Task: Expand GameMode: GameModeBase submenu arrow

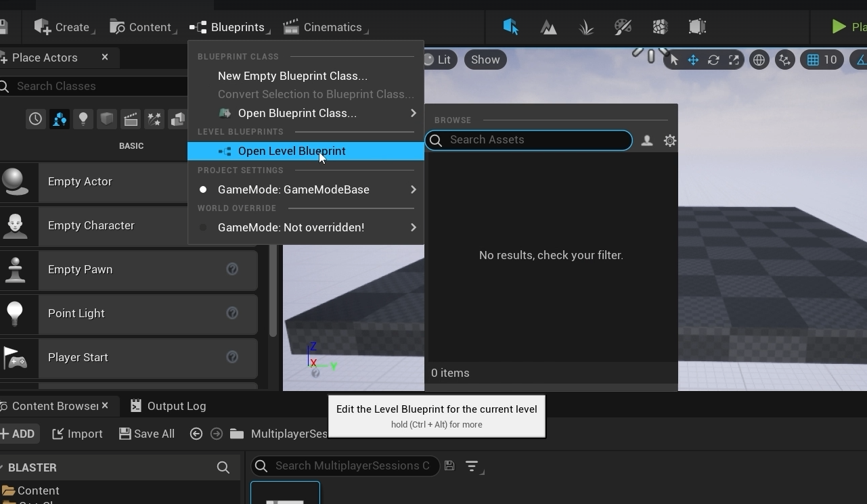Action: pyautogui.click(x=413, y=189)
